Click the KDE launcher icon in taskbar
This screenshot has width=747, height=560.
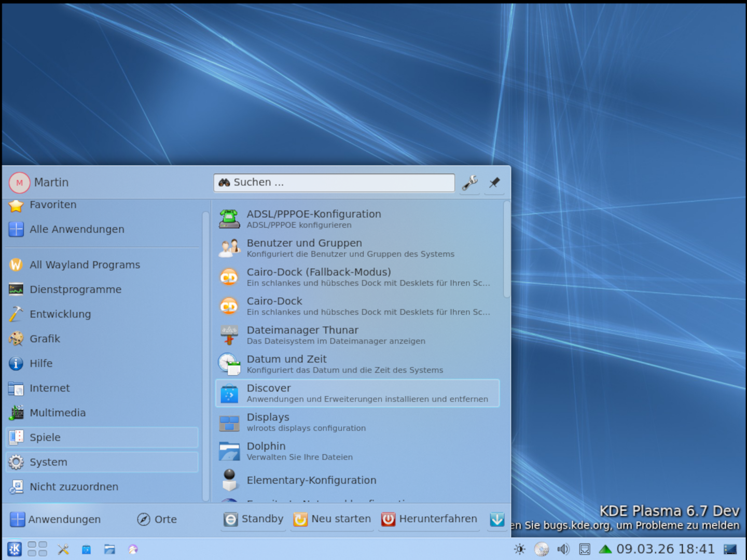click(15, 549)
